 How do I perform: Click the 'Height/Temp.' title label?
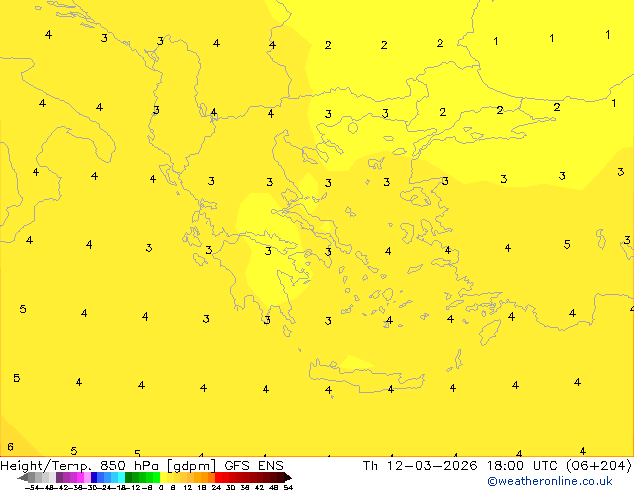pos(45,466)
